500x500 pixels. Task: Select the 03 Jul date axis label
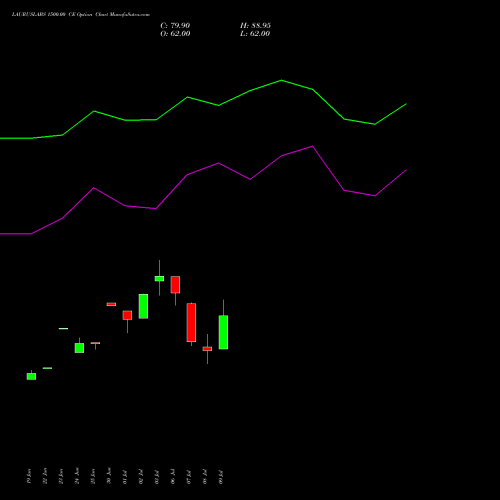click(157, 477)
